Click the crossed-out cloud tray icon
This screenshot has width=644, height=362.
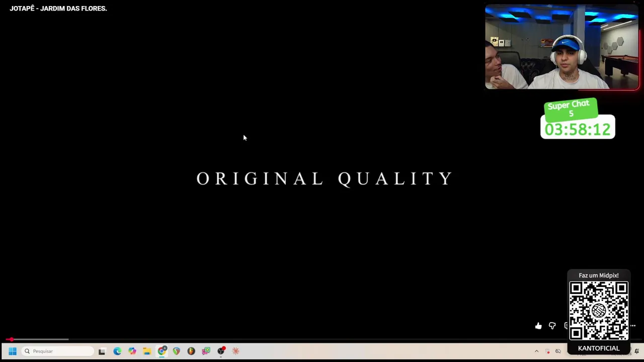click(x=558, y=351)
